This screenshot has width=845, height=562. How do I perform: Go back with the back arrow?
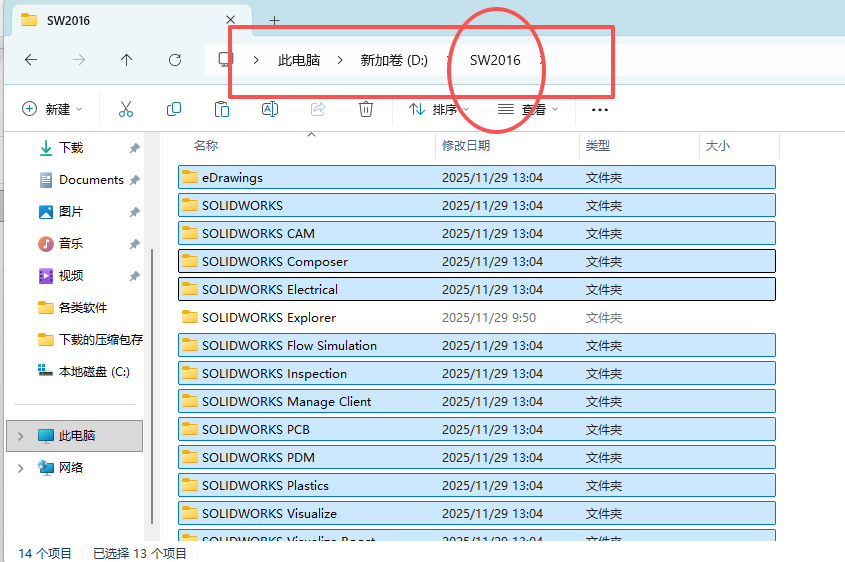point(31,60)
